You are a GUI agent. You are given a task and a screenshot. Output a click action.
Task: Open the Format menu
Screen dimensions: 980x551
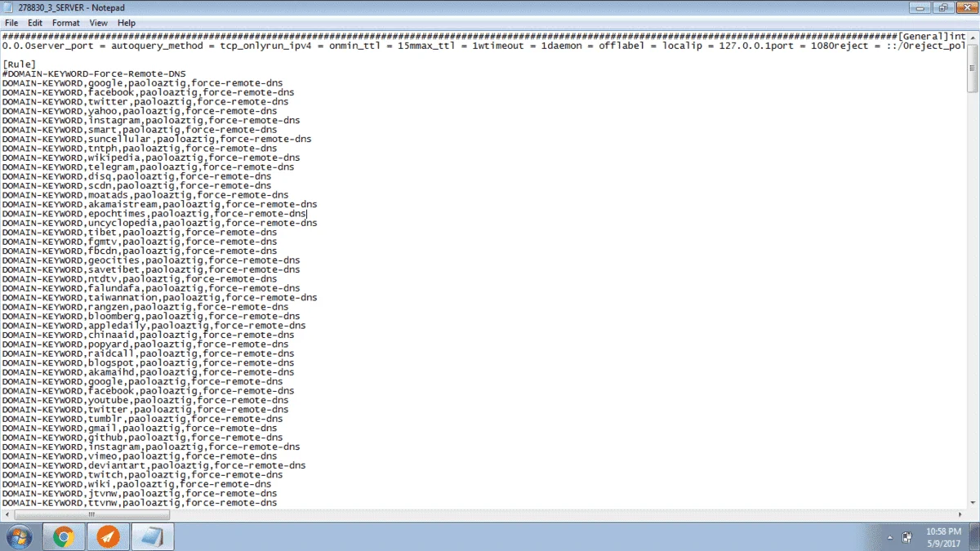tap(66, 23)
